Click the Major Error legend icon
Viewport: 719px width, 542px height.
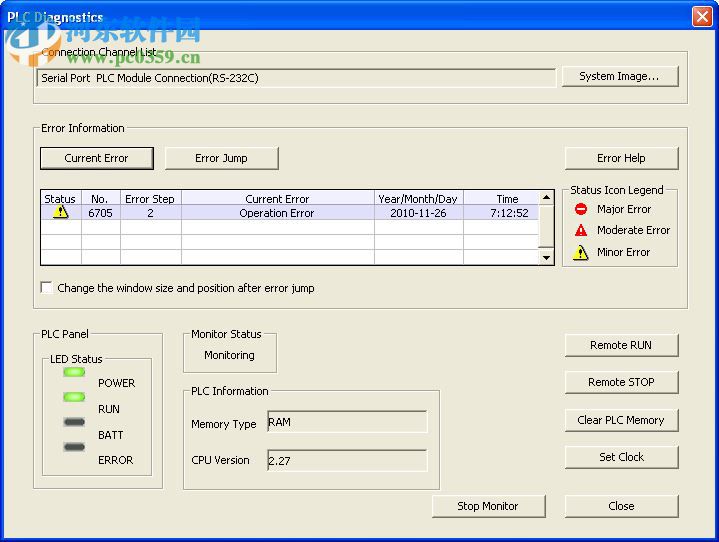(581, 210)
